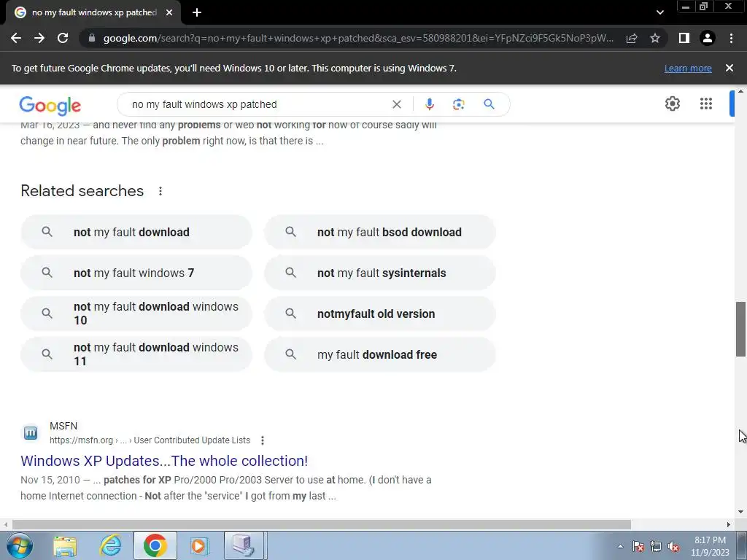Open the taskbar clock showing 8:17 PM

click(710, 546)
